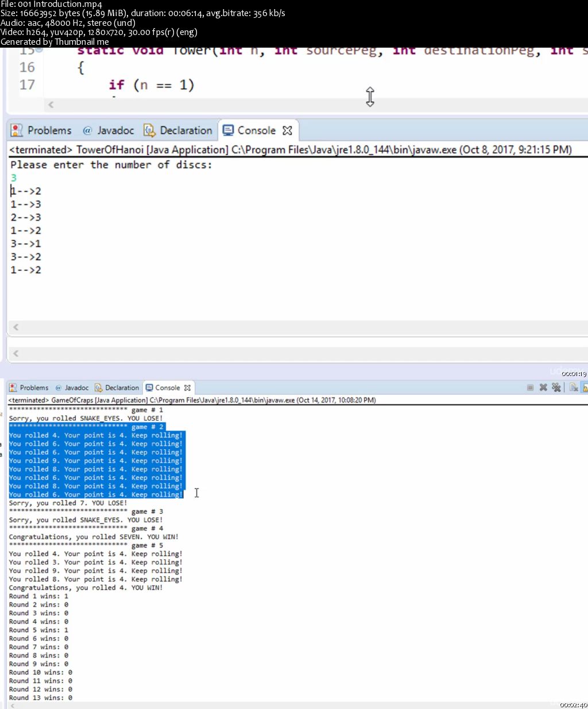
Task: Open the Problems tab in TowerOfHanoi window
Action: pyautogui.click(x=42, y=130)
